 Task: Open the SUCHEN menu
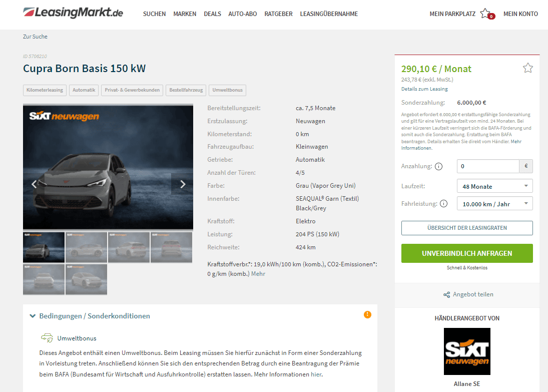tap(154, 14)
